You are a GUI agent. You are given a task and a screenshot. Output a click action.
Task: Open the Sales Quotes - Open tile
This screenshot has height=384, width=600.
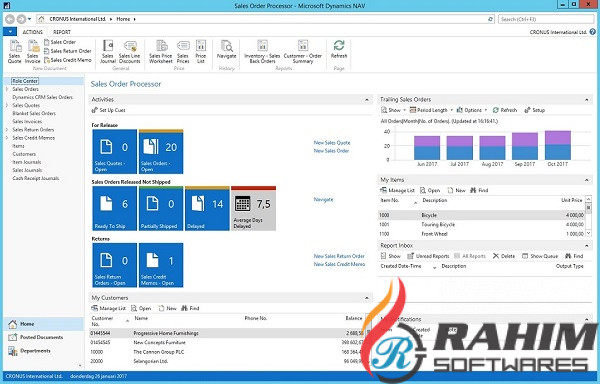click(x=114, y=151)
